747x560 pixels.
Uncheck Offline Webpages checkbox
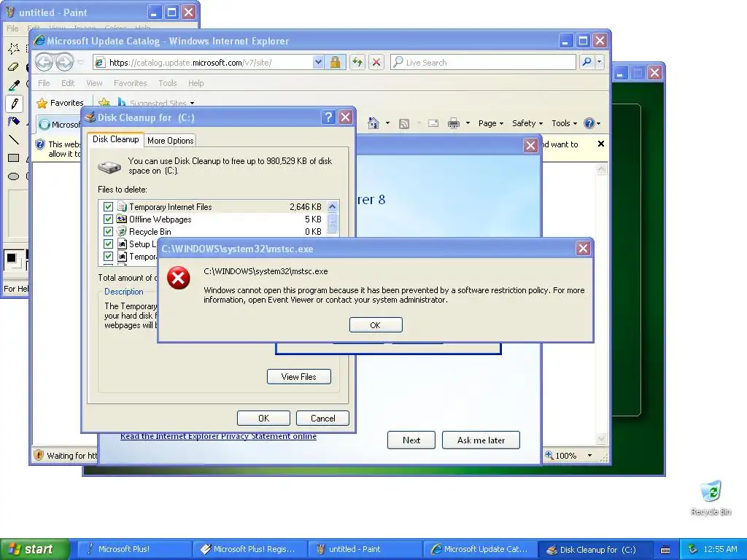[108, 219]
